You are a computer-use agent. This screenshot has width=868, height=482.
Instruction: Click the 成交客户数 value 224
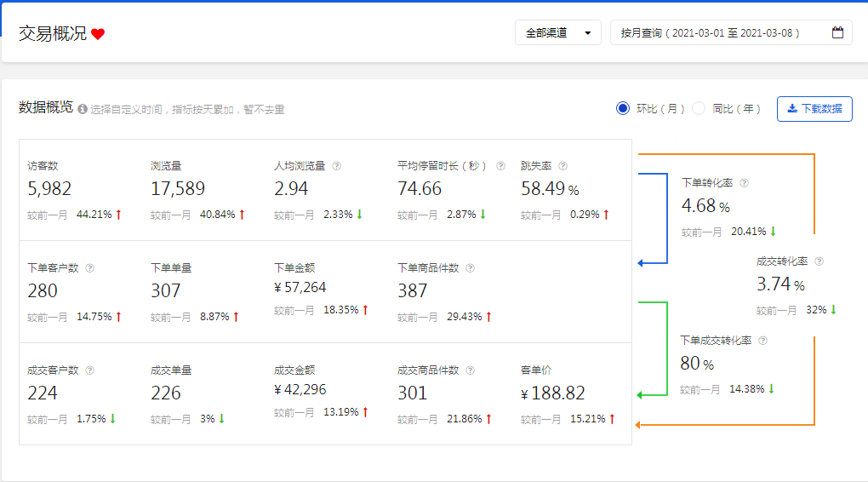point(43,393)
